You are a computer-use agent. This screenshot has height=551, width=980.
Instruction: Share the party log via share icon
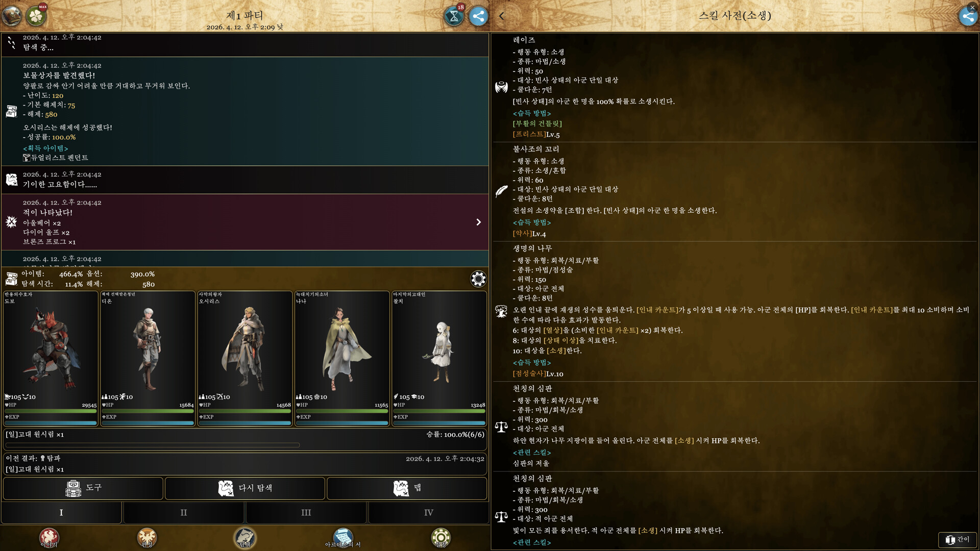click(x=478, y=16)
